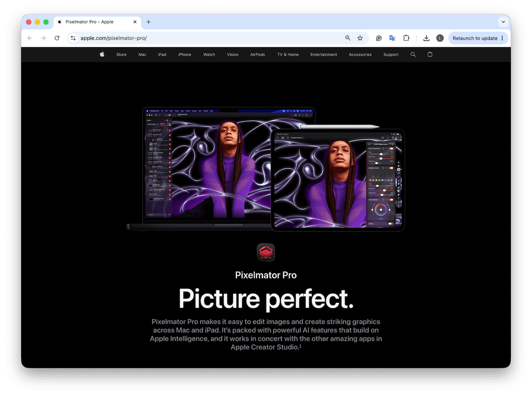View site information icon in address bar
Viewport: 532px width, 396px height.
point(73,38)
